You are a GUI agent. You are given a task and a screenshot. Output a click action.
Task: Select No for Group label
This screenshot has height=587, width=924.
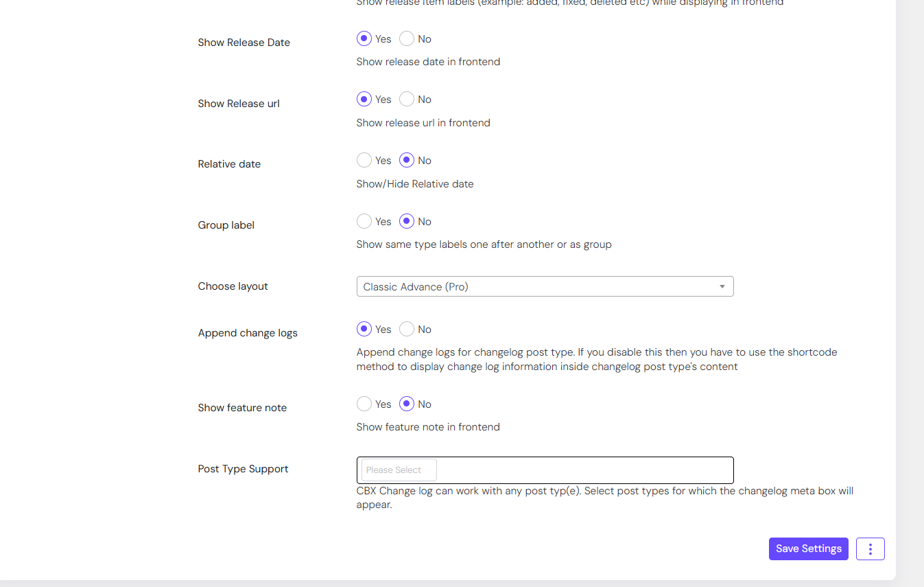pyautogui.click(x=407, y=221)
